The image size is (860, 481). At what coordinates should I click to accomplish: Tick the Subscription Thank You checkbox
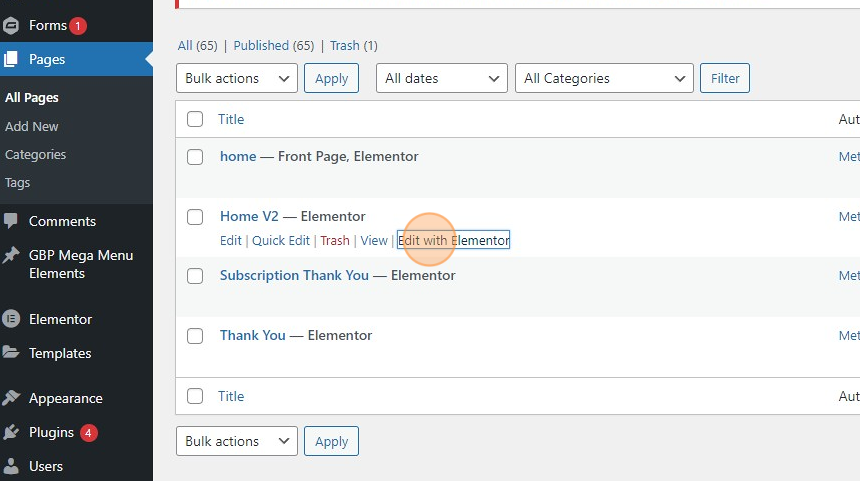[195, 276]
